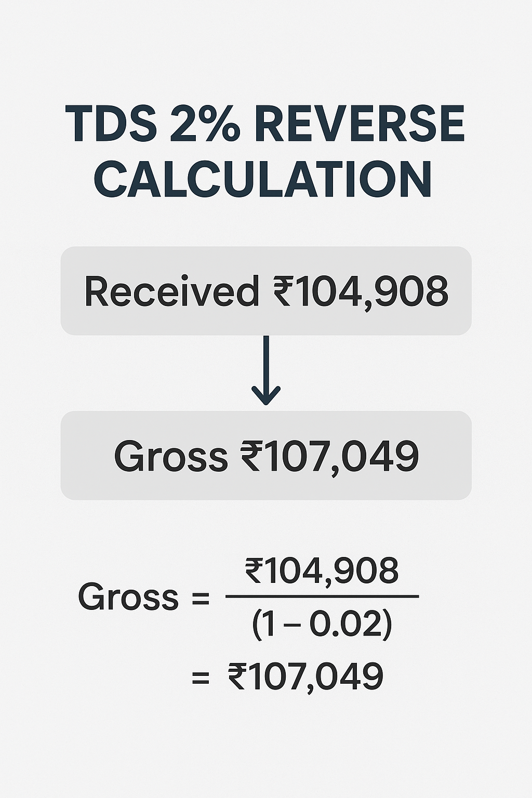Click the word TDS in the title
532x798 pixels.
(111, 125)
